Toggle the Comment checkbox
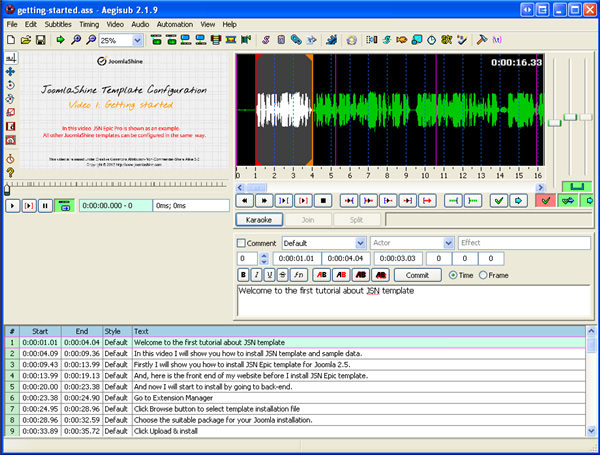This screenshot has width=600, height=455. pyautogui.click(x=241, y=243)
